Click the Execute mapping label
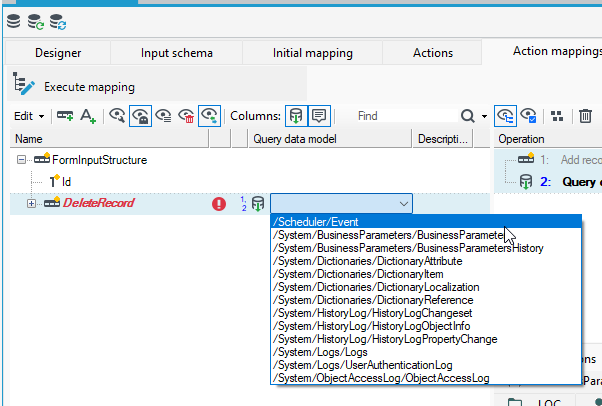602x406 pixels. coord(89,87)
